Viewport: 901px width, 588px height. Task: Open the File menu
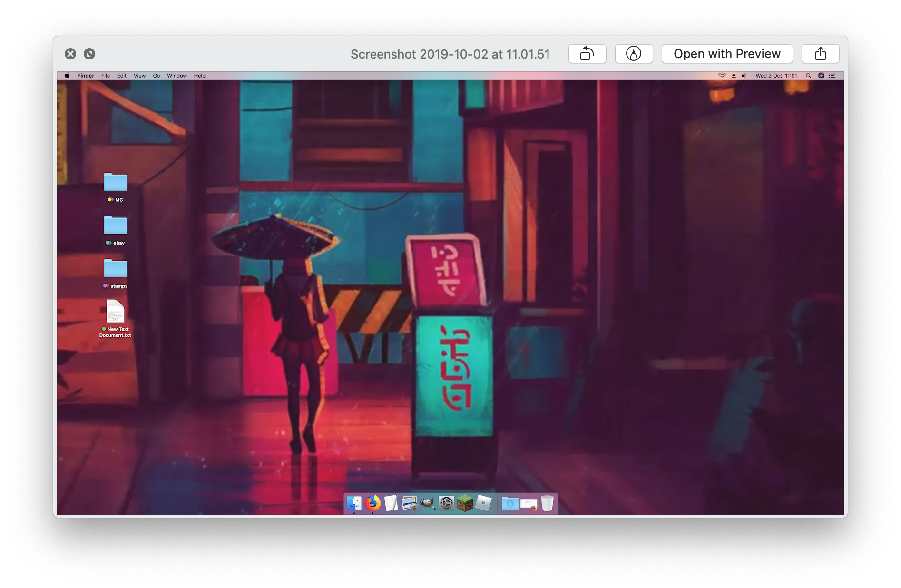106,76
